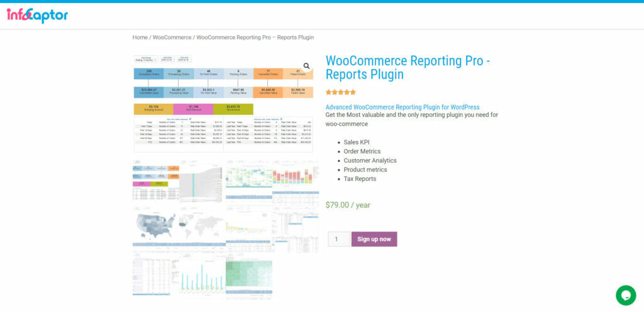Image resolution: width=644 pixels, height=312 pixels.
Task: Select the stacked red-green bar chart thumbnail
Action: pyautogui.click(x=296, y=181)
